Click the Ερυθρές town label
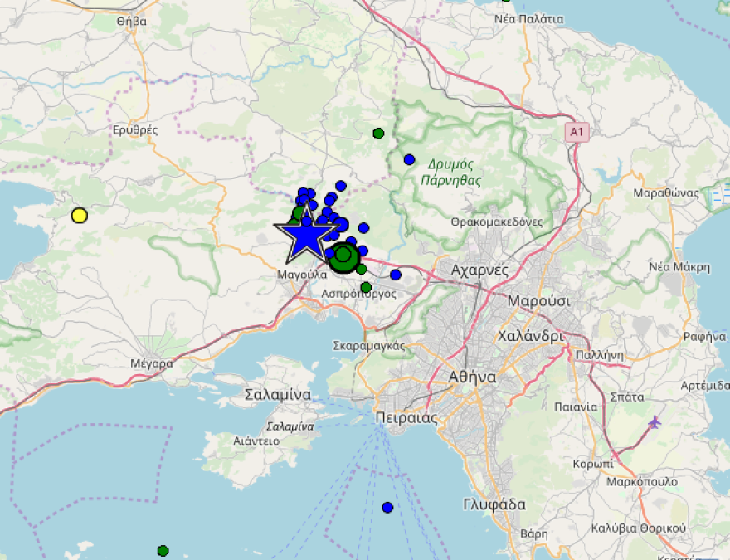 135,129
